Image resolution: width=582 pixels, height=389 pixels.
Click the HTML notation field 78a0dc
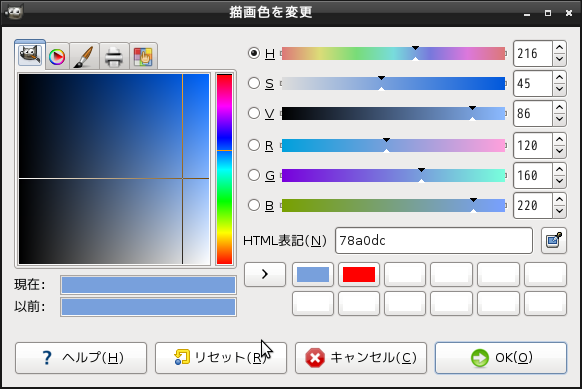[x=434, y=241]
